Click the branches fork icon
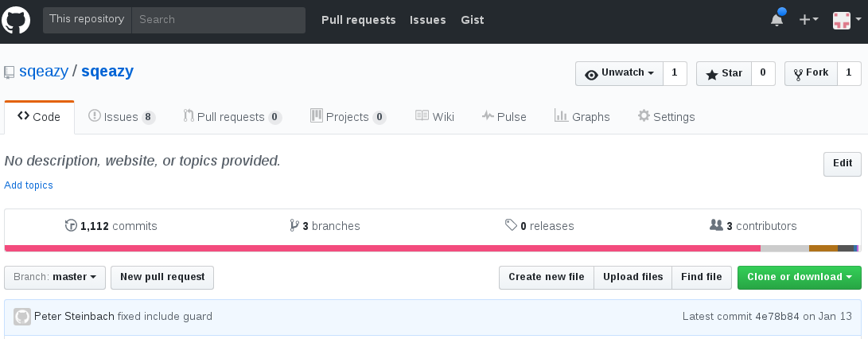868x339 pixels. tap(294, 225)
